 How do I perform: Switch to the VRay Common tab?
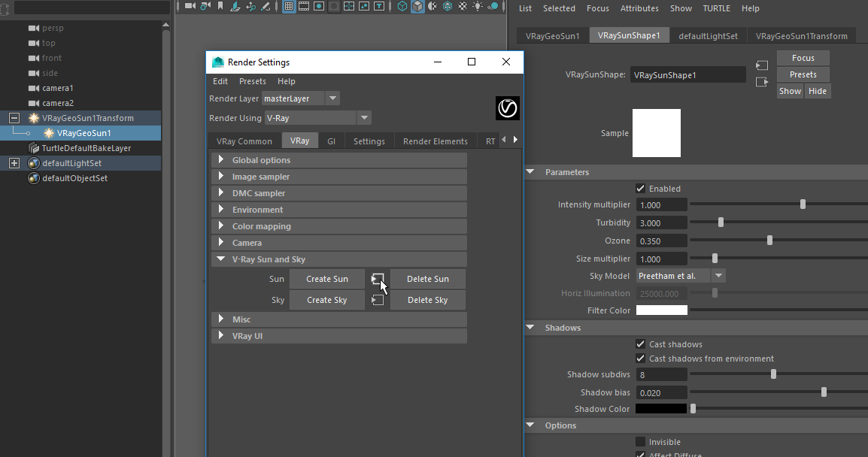point(244,141)
